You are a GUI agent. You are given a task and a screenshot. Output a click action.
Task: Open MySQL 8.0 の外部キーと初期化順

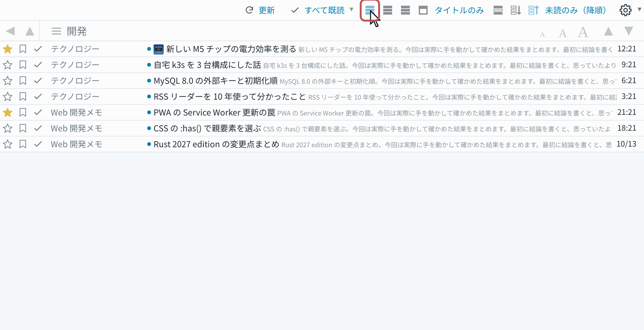pyautogui.click(x=216, y=81)
